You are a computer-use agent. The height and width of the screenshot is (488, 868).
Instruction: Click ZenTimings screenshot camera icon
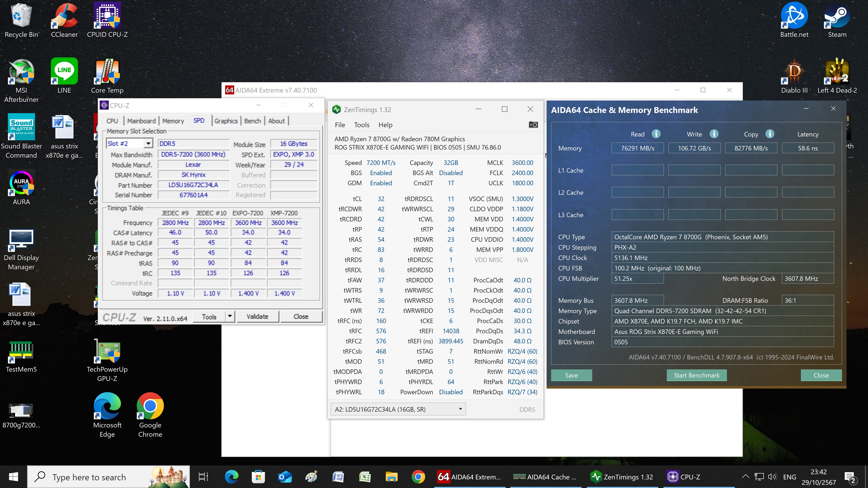[533, 125]
